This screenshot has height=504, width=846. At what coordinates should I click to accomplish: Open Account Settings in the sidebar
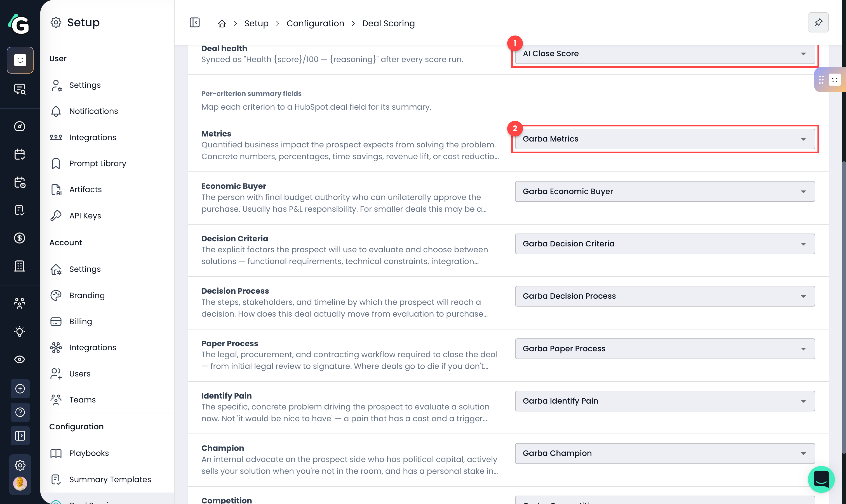(107, 269)
